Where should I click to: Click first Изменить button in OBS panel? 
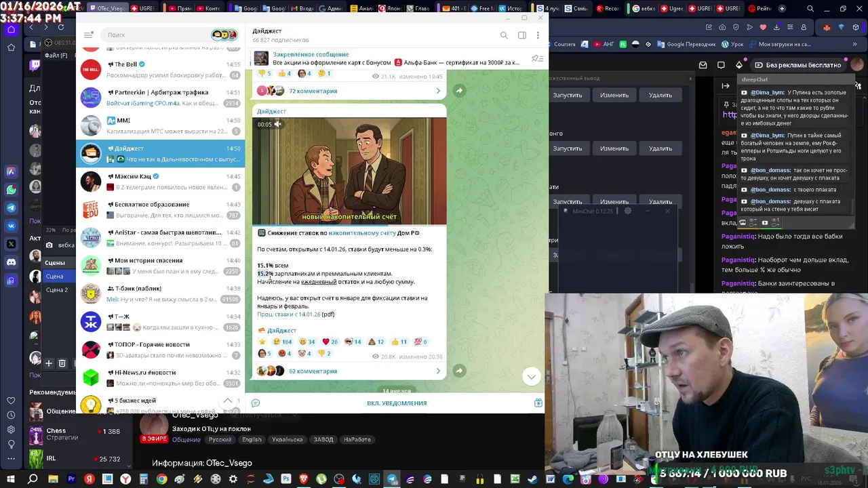(614, 96)
